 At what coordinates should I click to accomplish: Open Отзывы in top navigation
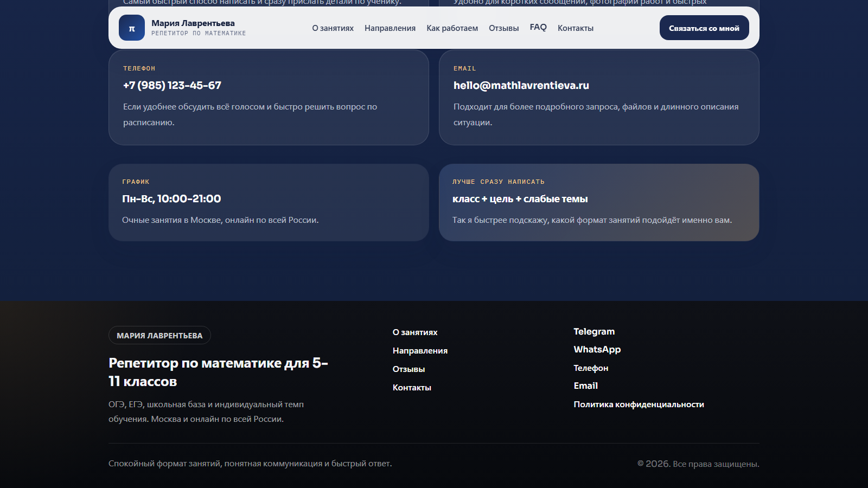click(x=503, y=28)
